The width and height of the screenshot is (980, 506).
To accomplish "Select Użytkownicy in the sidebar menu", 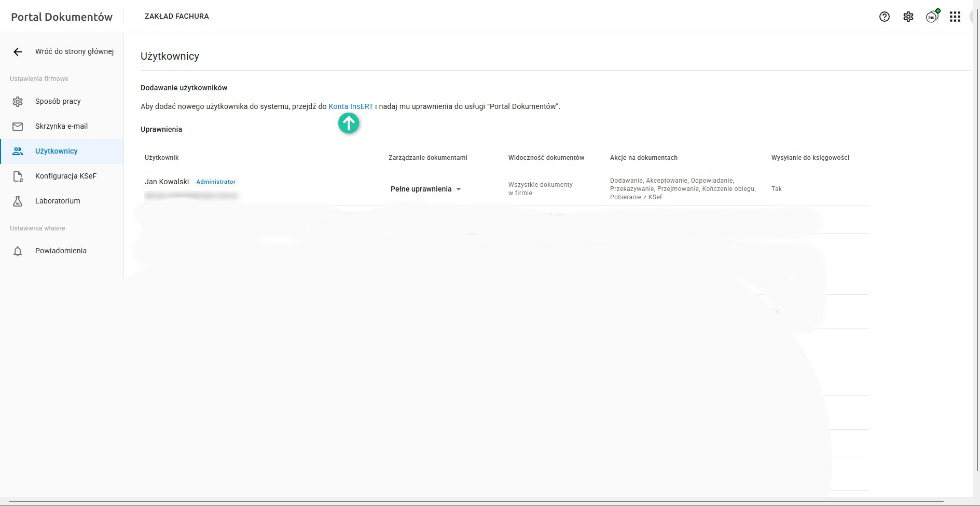I will click(x=57, y=152).
